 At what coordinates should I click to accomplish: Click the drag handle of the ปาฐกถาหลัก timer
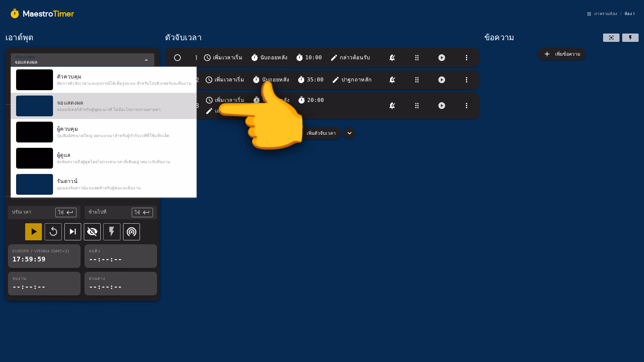(x=417, y=80)
